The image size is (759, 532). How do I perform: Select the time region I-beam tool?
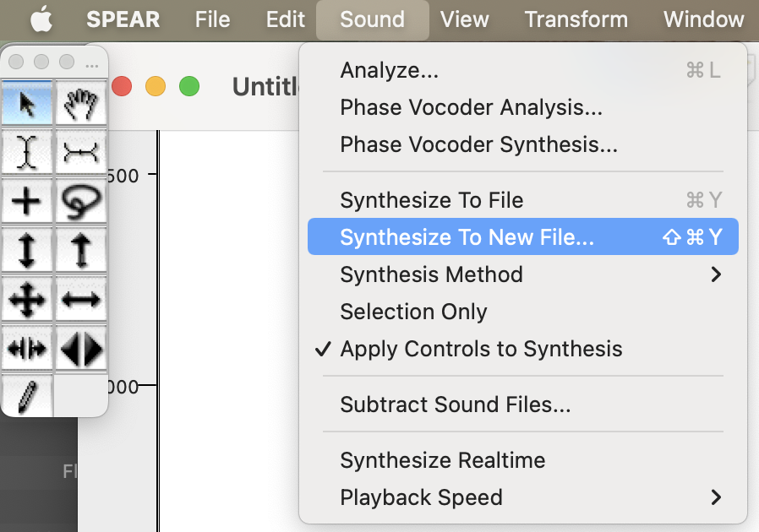point(27,153)
